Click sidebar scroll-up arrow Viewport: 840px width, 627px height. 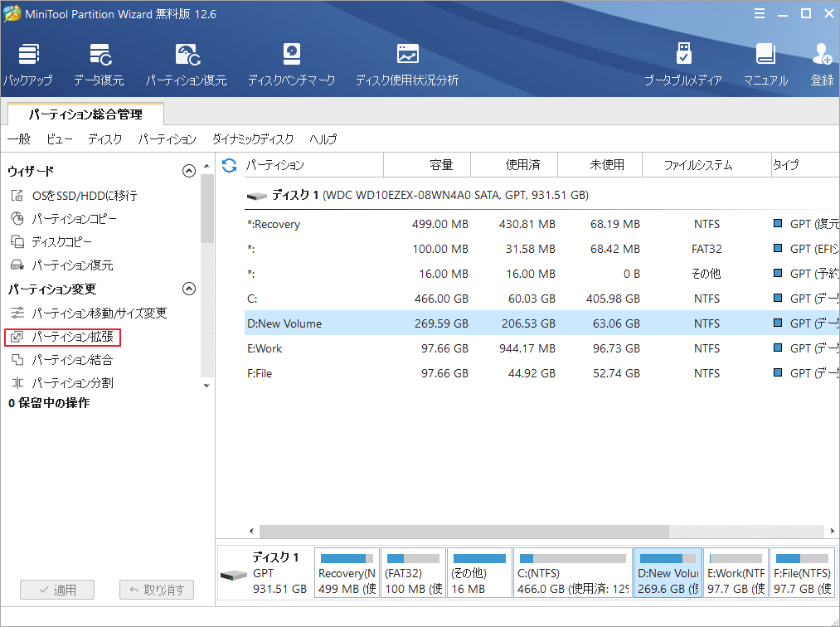pos(206,166)
